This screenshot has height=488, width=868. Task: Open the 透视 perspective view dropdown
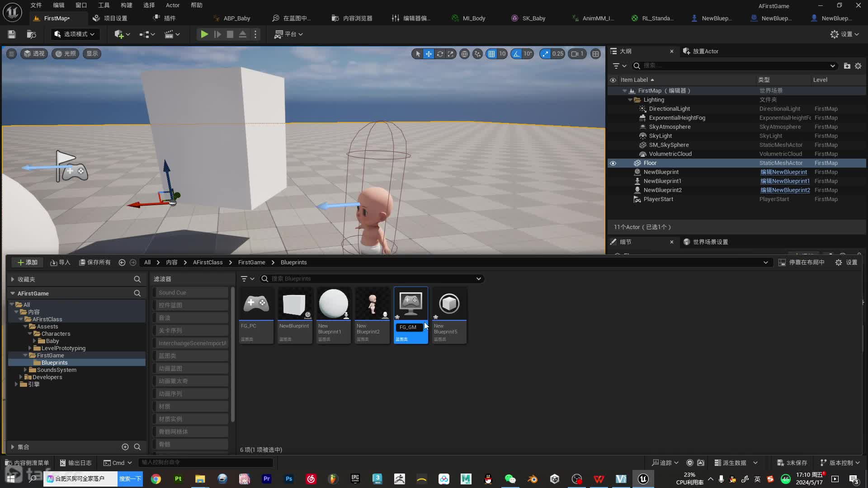point(34,54)
